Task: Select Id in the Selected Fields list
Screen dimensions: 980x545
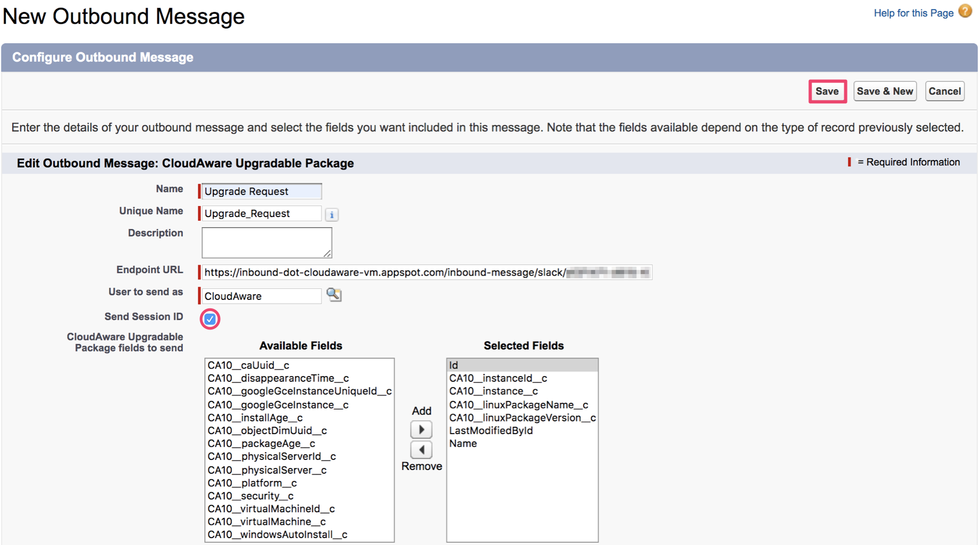Action: pyautogui.click(x=454, y=365)
